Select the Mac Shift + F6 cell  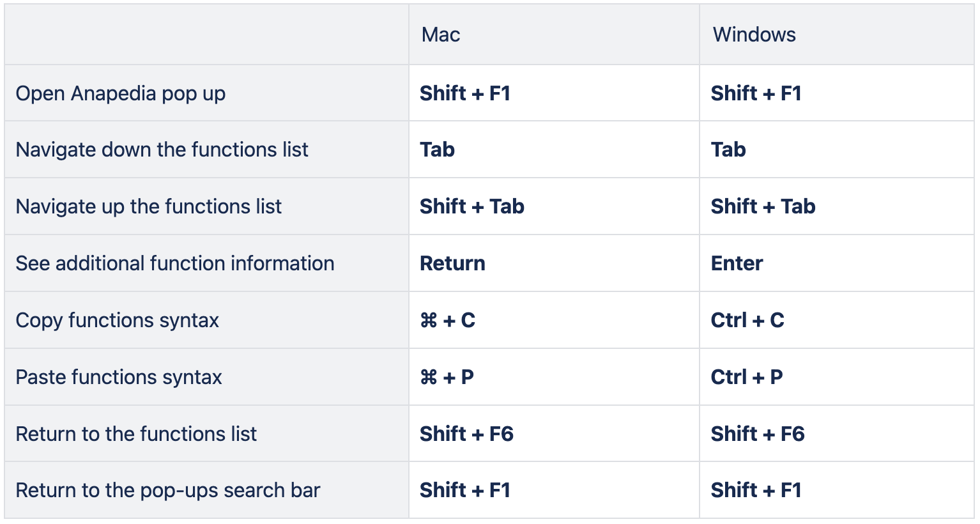(x=554, y=434)
